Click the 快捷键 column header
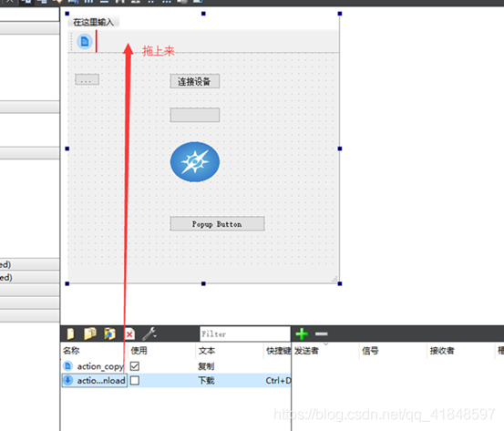This screenshot has height=431, width=504. 278,351
